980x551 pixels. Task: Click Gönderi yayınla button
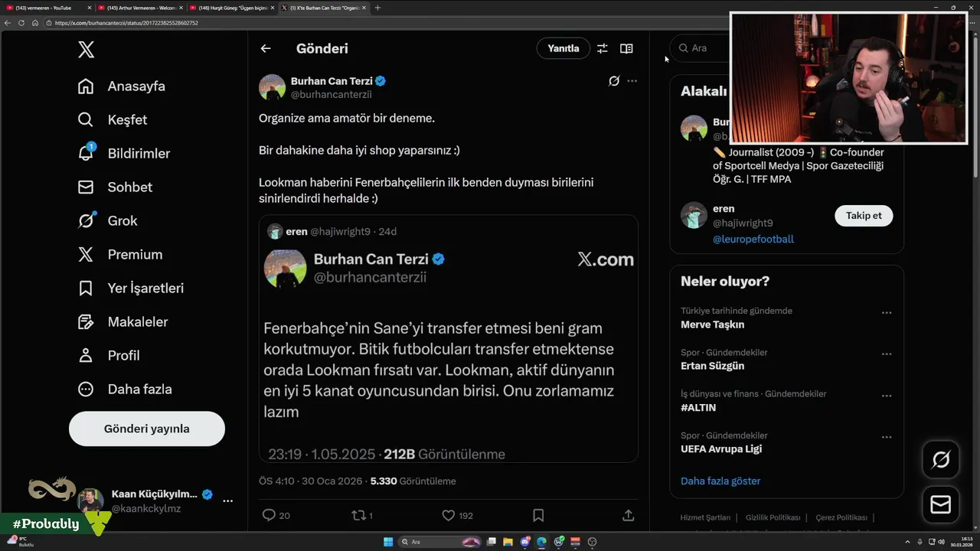tap(147, 429)
